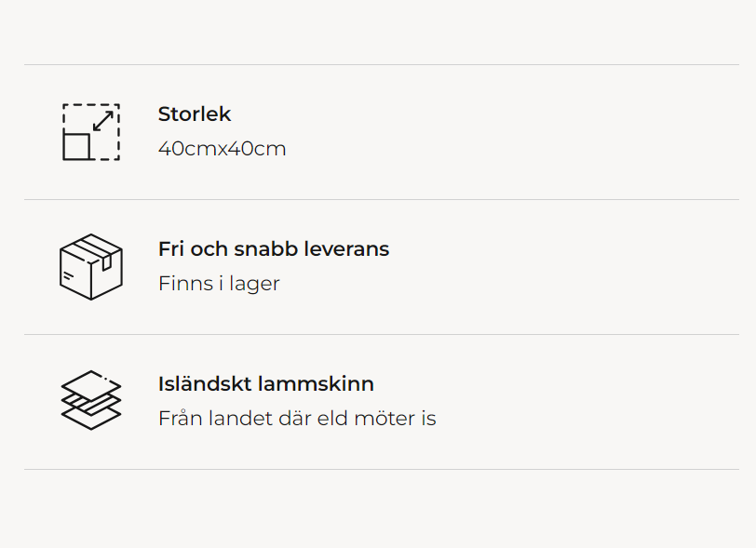Click the diagonal arrow inside the size icon
Image resolution: width=756 pixels, height=548 pixels.
click(103, 121)
